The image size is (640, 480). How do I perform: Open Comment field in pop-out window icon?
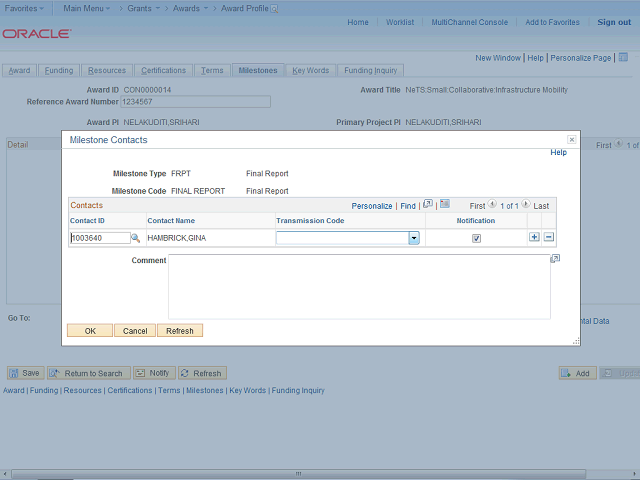(555, 259)
